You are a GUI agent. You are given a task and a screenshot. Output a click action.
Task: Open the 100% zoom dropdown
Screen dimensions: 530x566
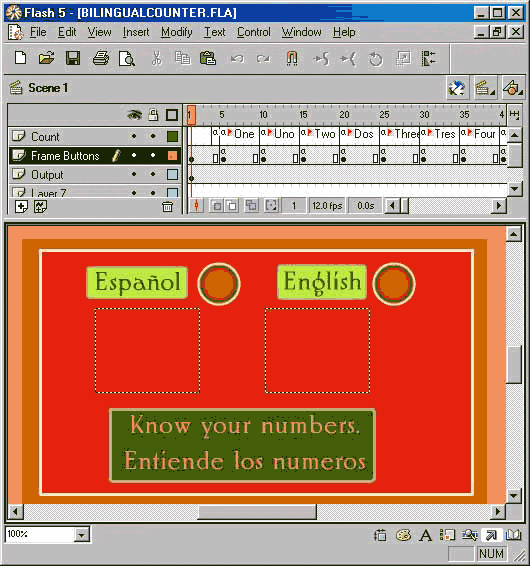coord(81,535)
